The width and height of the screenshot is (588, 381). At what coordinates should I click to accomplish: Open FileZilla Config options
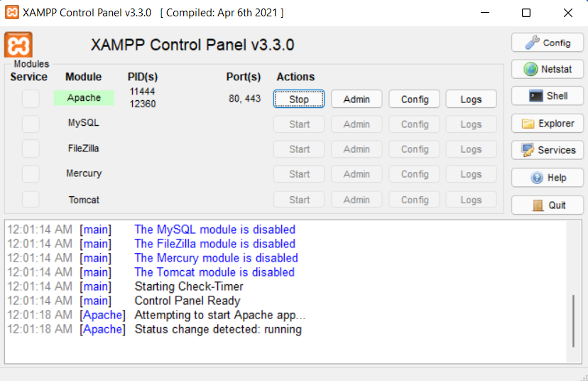coord(415,149)
